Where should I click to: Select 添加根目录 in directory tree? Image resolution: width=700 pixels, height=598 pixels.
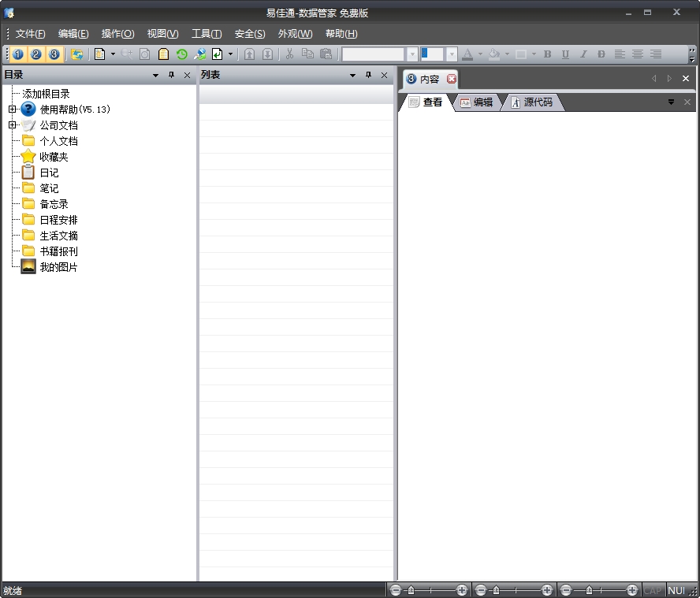pyautogui.click(x=46, y=94)
